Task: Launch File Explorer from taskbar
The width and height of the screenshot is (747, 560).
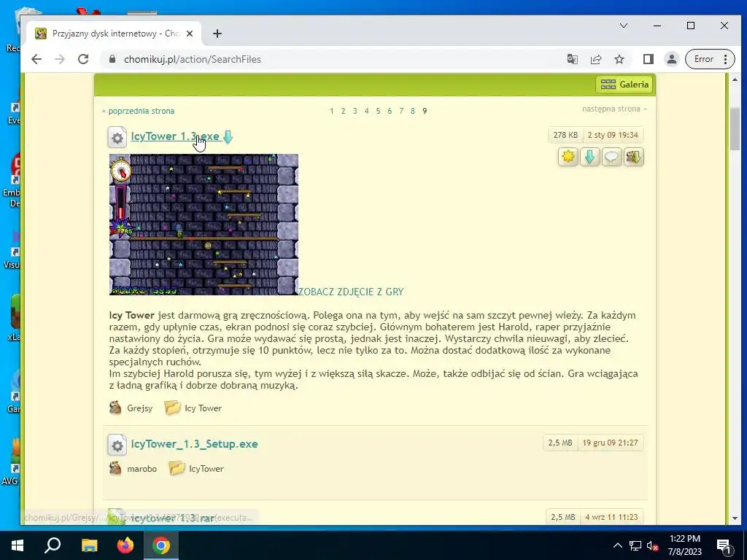Action: click(89, 545)
